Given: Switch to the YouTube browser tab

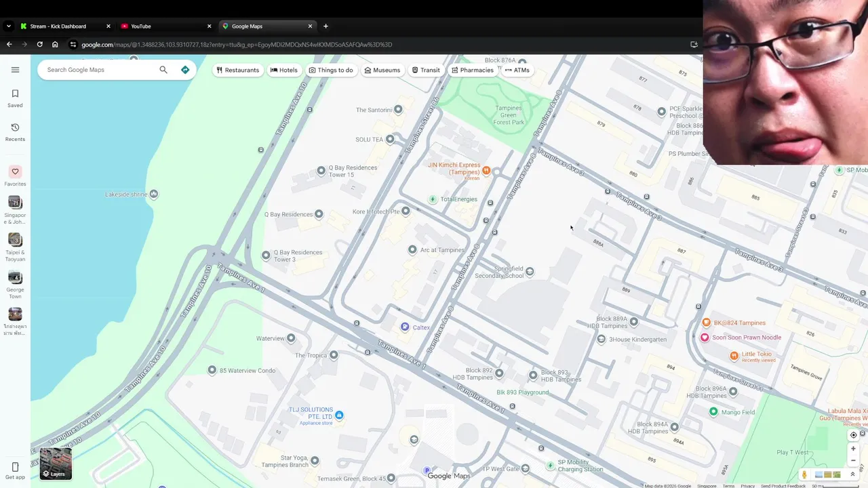Looking at the screenshot, I should [165, 26].
